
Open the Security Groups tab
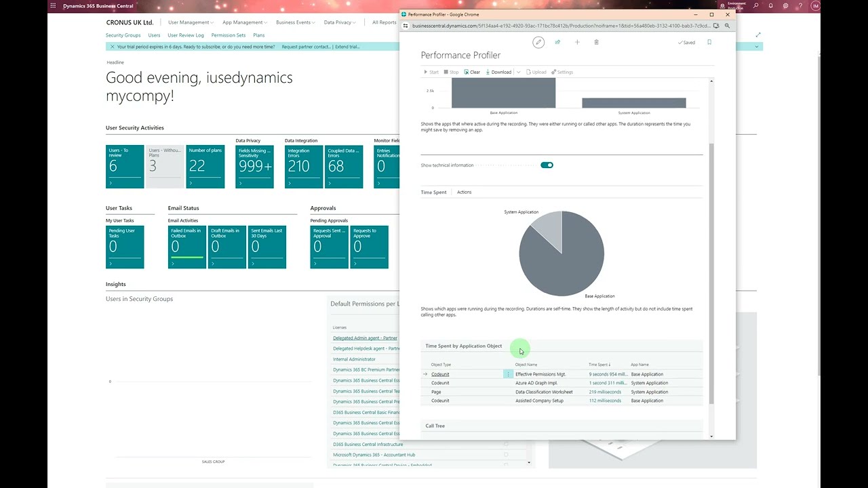pos(123,35)
